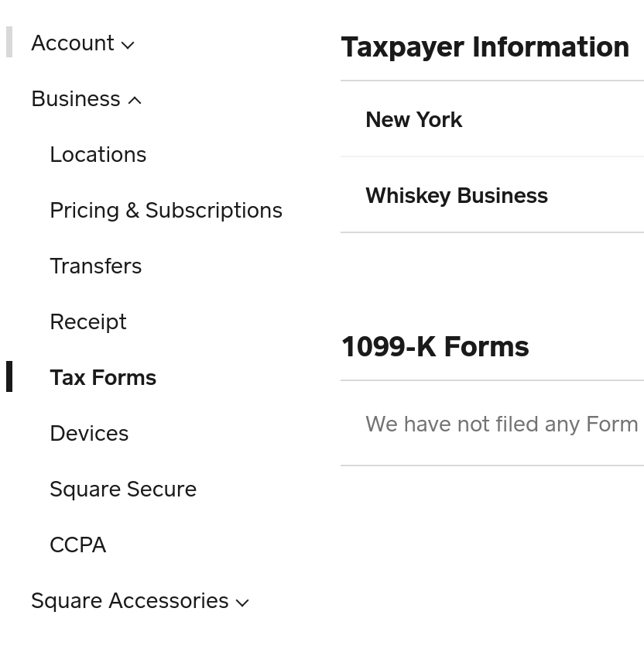Image resolution: width=644 pixels, height=646 pixels.
Task: Expand the Square Accessories chevron
Action: 242,603
